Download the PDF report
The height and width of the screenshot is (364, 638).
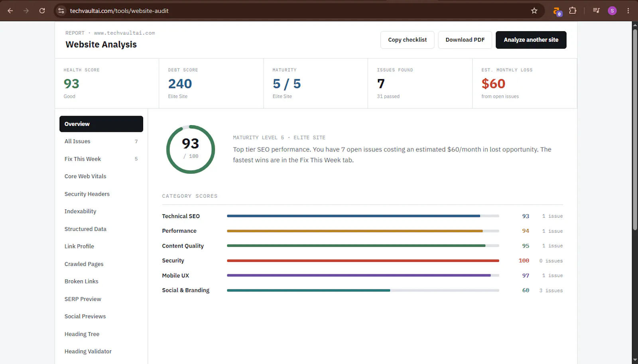click(465, 40)
